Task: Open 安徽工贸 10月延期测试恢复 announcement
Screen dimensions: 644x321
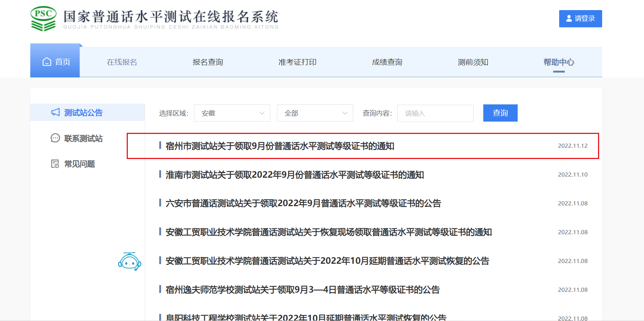Action: pyautogui.click(x=327, y=261)
